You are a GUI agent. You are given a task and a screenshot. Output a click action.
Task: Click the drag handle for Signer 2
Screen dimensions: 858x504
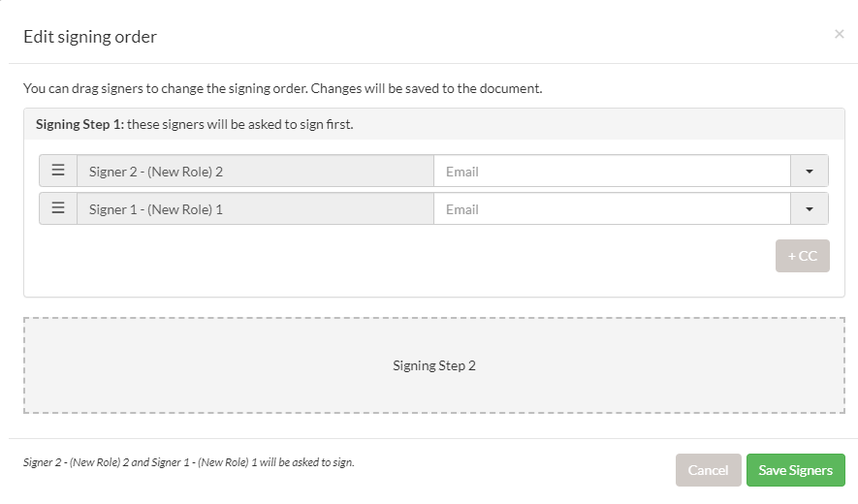58,171
